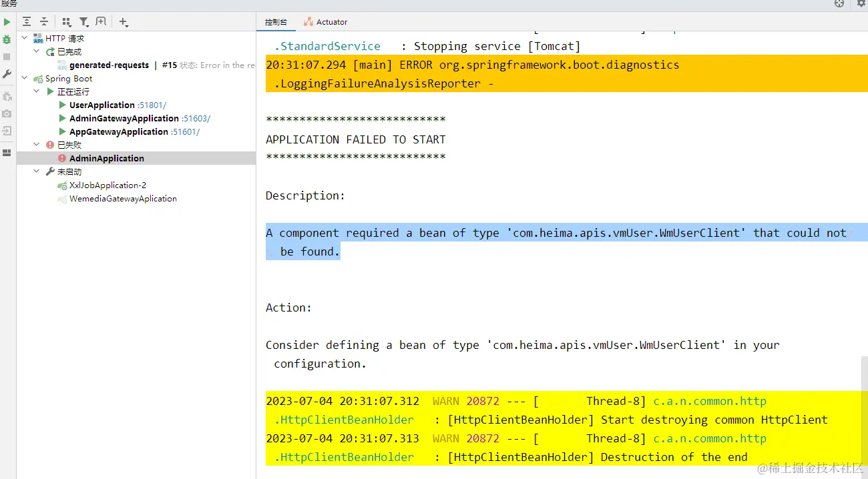868x479 pixels.
Task: Open the Group By dropdown icon
Action: [67, 22]
